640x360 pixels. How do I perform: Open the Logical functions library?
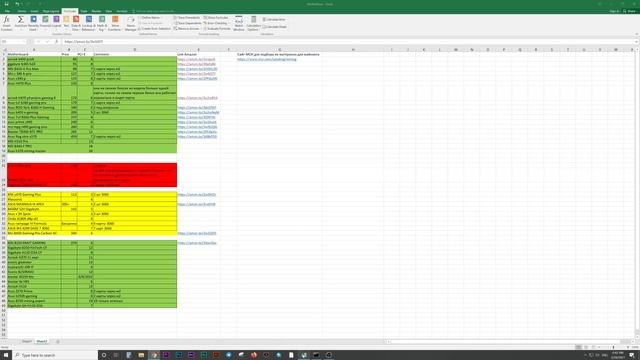tap(56, 23)
